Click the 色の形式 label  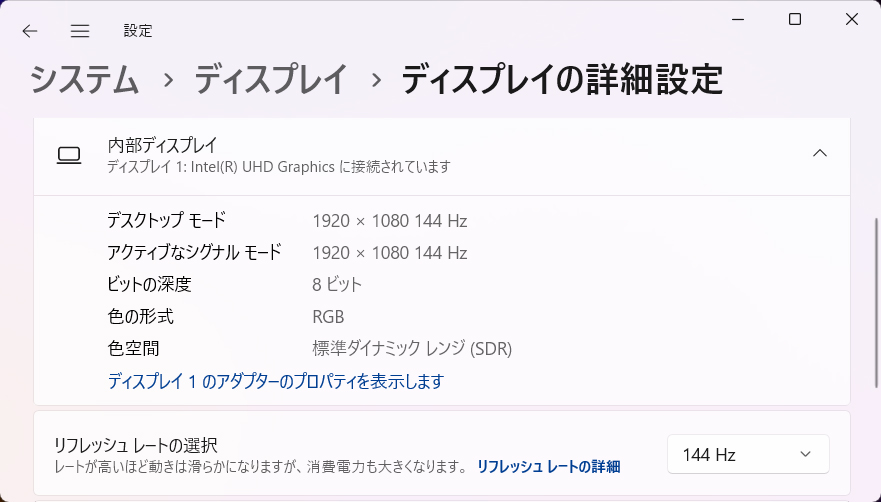140,316
